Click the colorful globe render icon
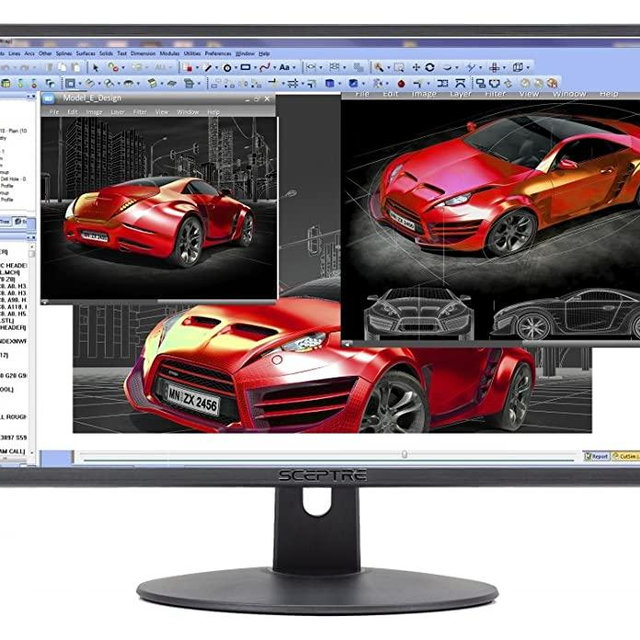640x640 pixels. [552, 83]
